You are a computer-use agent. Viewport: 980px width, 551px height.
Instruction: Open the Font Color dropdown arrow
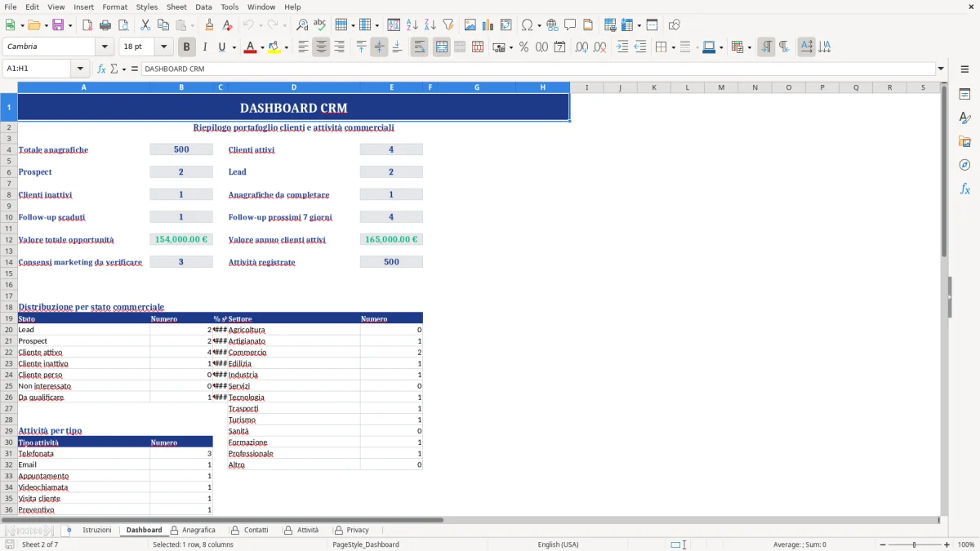tap(262, 47)
